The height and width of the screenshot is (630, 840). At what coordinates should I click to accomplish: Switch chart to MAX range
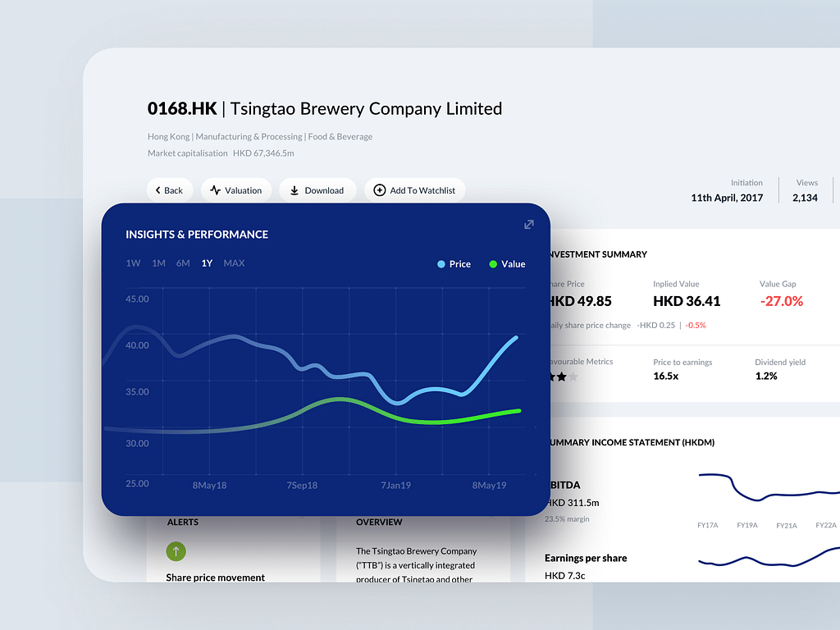234,263
